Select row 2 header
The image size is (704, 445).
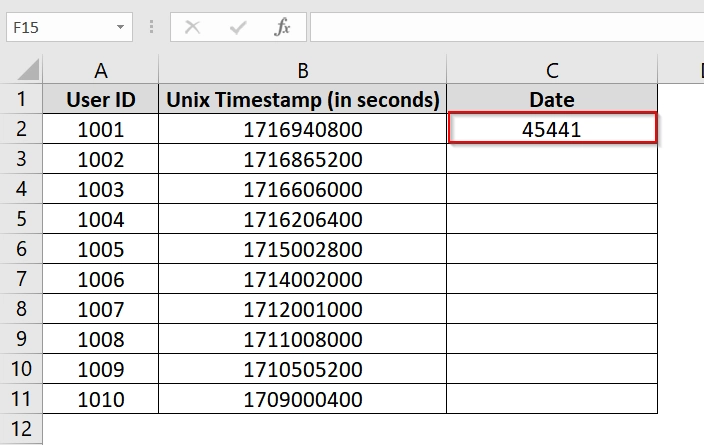click(21, 129)
